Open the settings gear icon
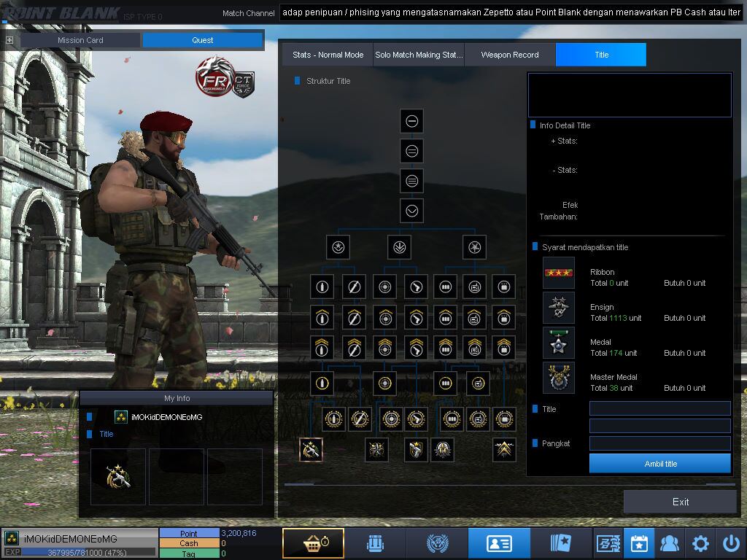Viewport: 747px width, 560px height. (x=700, y=542)
